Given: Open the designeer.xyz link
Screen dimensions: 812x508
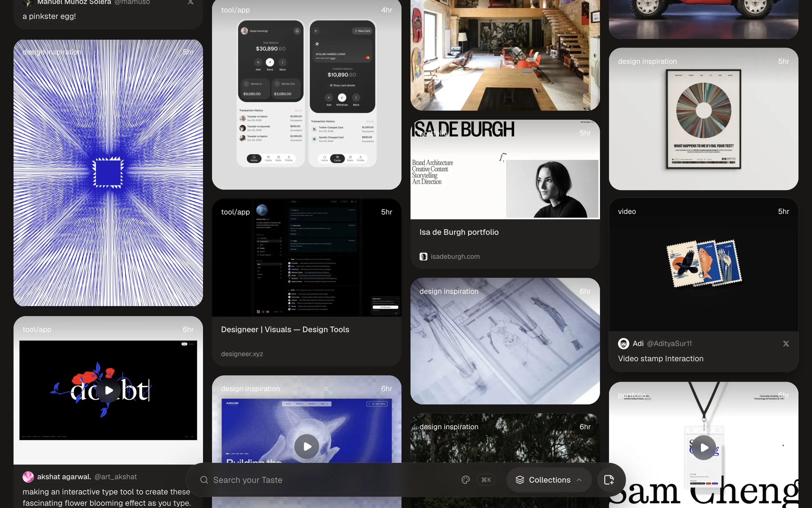Looking at the screenshot, I should point(242,354).
